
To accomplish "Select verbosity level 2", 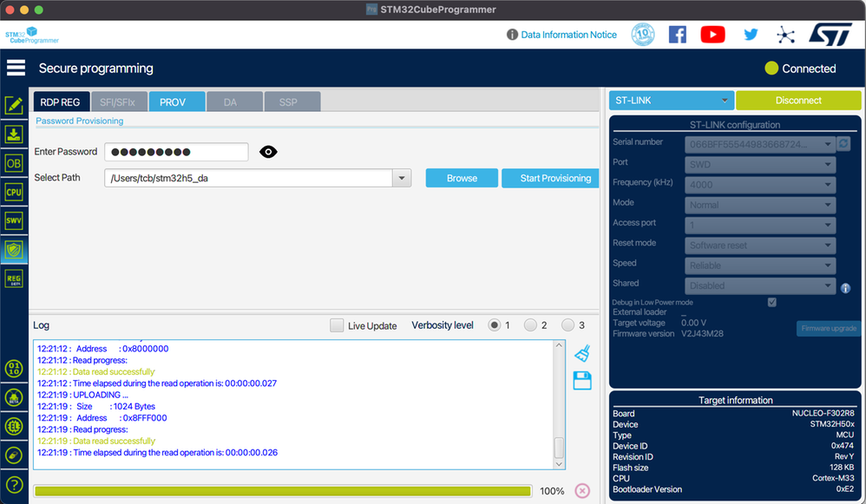I will (x=530, y=325).
